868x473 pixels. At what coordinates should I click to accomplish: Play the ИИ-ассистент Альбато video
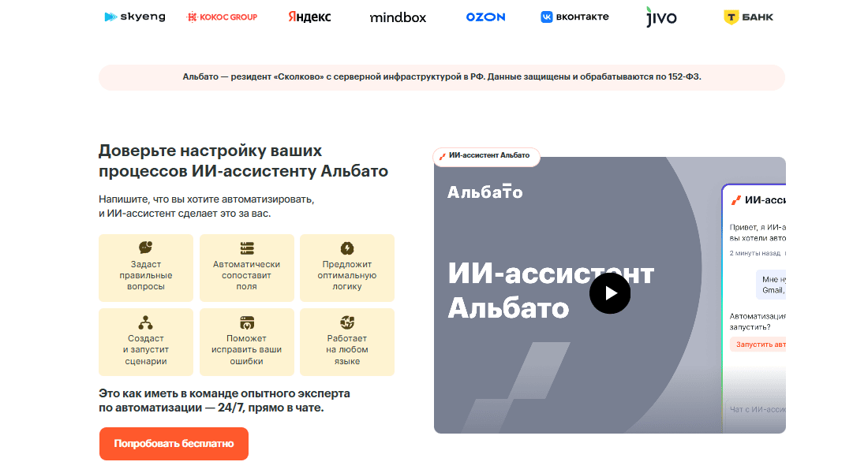click(610, 293)
